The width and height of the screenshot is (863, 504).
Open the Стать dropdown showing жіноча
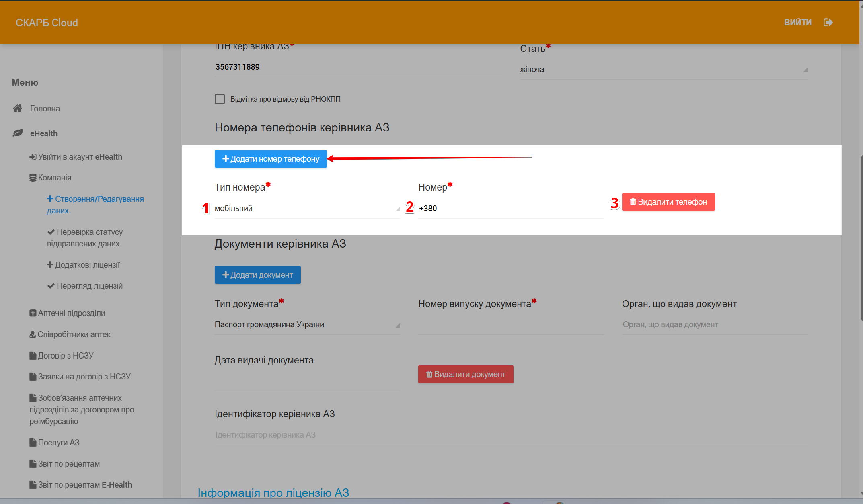coord(663,69)
